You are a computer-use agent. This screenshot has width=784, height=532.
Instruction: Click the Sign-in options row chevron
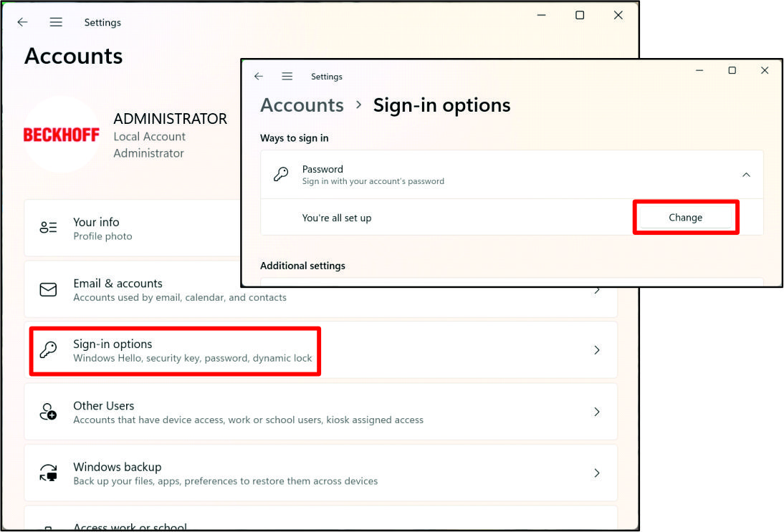pos(596,350)
